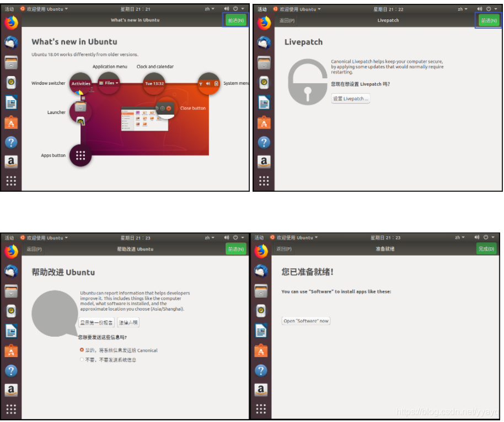Viewport: 504px width, 422px height.
Task: Click Open "Software" now button
Action: [306, 321]
